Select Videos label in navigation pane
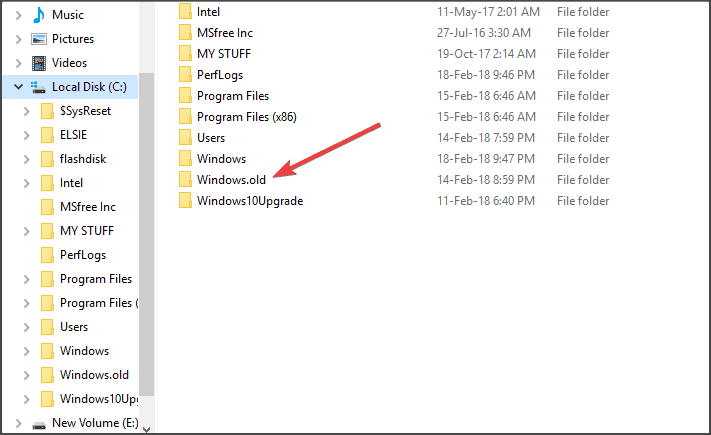This screenshot has width=711, height=435. (x=69, y=63)
